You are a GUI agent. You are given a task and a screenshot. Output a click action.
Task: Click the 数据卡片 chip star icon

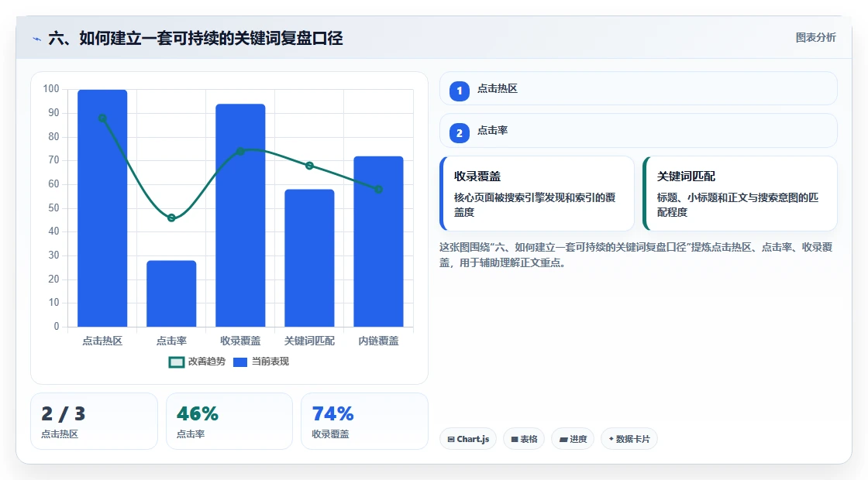[611, 439]
